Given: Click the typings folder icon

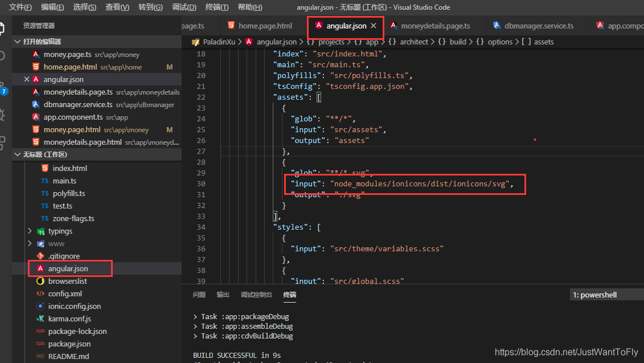Looking at the screenshot, I should pyautogui.click(x=40, y=231).
